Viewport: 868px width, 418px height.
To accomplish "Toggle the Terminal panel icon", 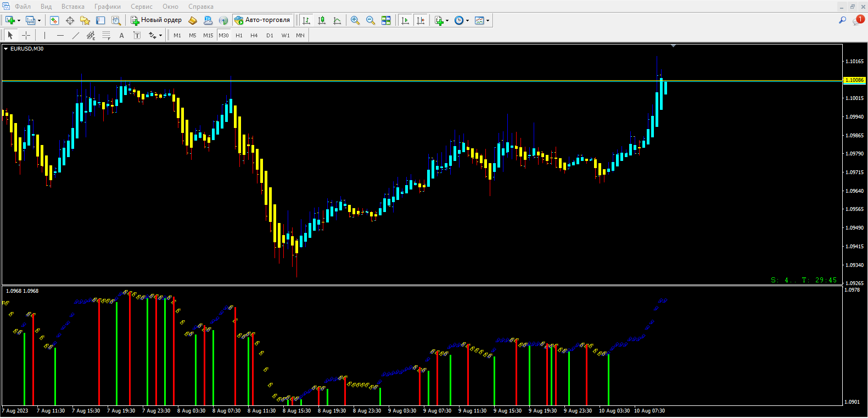I will click(100, 20).
